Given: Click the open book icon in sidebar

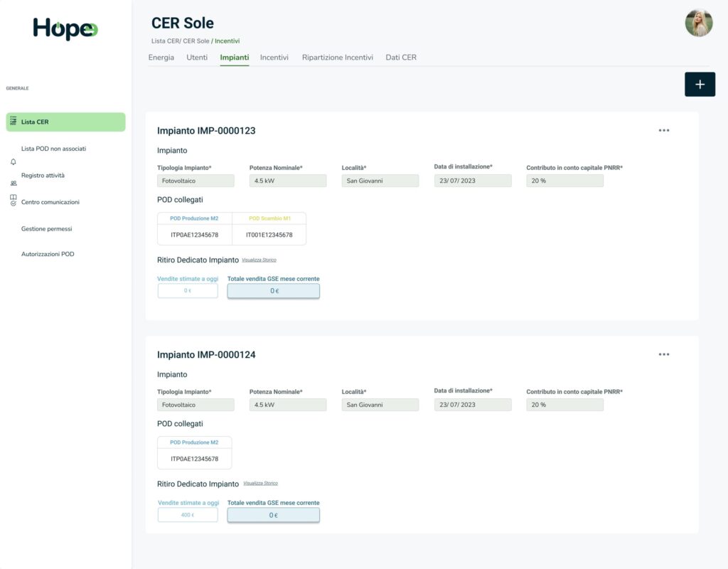Looking at the screenshot, I should pyautogui.click(x=13, y=197).
